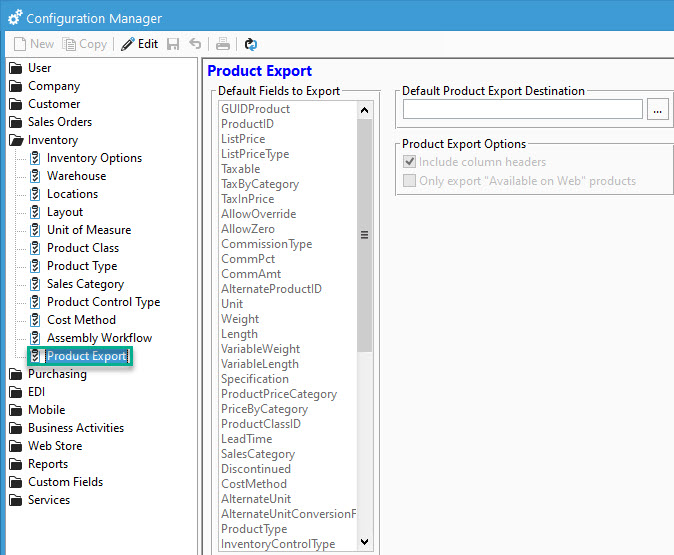674x555 pixels.
Task: Open the Cost Method config item
Action: point(81,320)
